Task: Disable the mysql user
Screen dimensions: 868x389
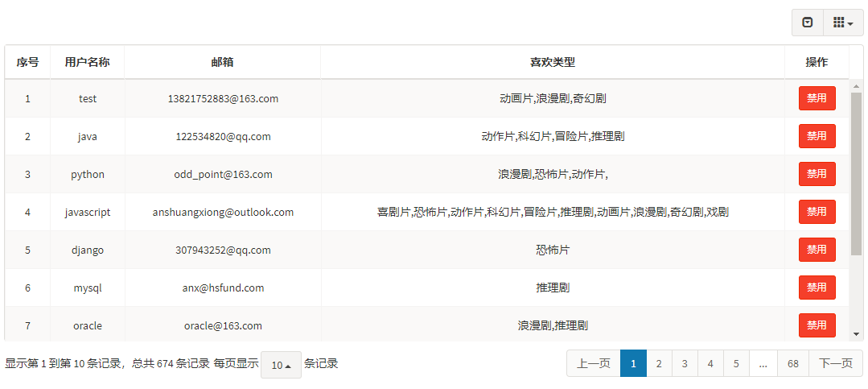Action: pyautogui.click(x=817, y=287)
